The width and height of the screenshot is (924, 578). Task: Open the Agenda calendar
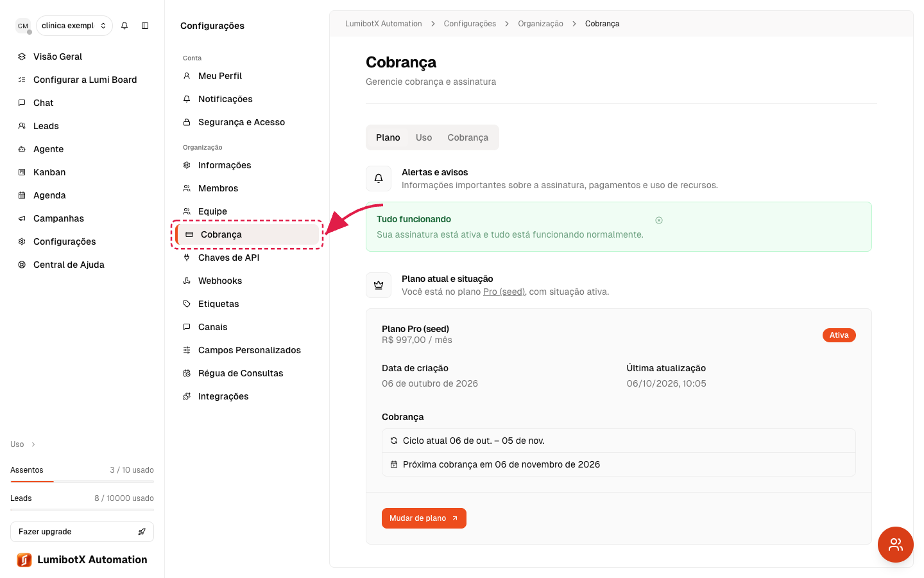[82, 195]
